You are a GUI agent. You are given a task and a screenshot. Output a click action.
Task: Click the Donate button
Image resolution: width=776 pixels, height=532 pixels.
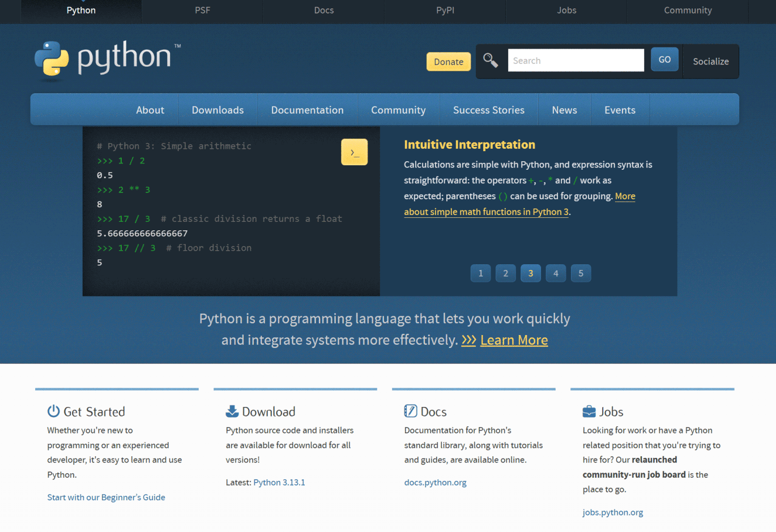coord(448,61)
